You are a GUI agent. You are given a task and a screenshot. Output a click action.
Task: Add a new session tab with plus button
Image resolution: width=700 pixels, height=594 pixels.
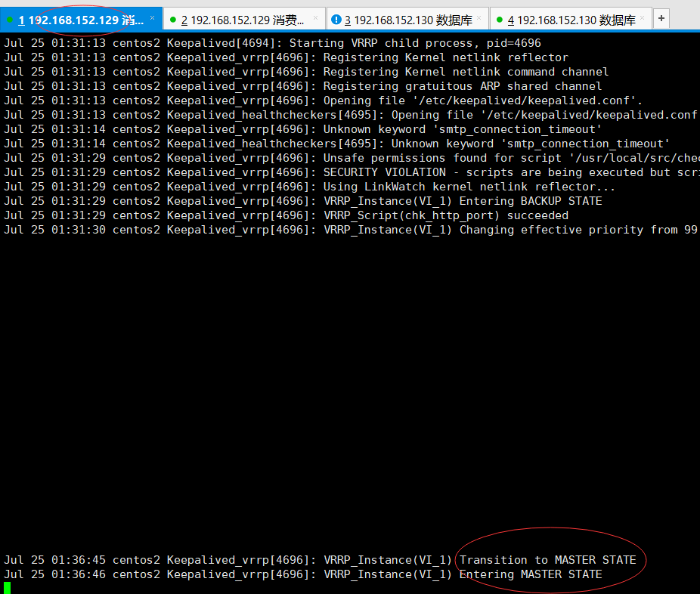point(661,18)
